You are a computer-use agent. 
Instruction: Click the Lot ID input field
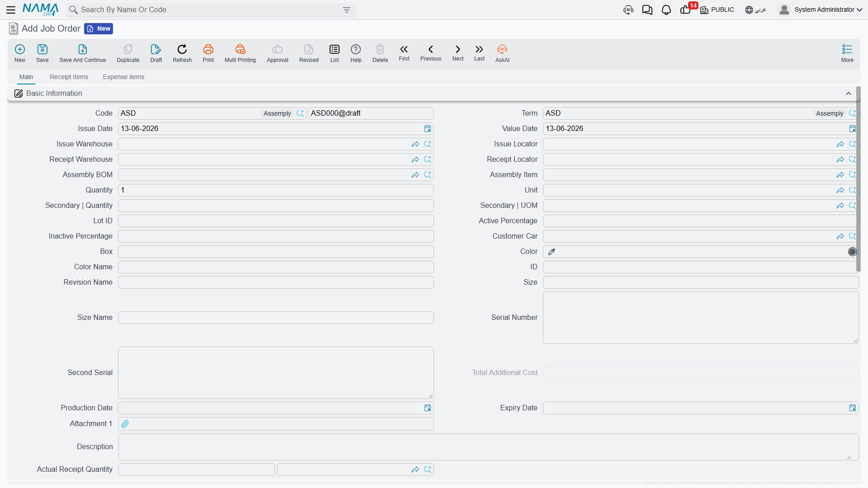click(276, 221)
